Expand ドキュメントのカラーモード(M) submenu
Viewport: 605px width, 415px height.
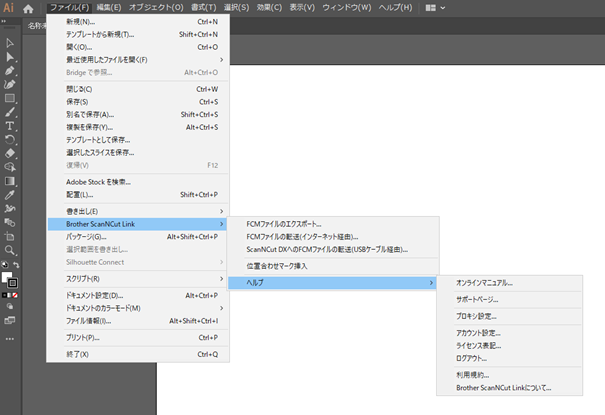point(139,308)
